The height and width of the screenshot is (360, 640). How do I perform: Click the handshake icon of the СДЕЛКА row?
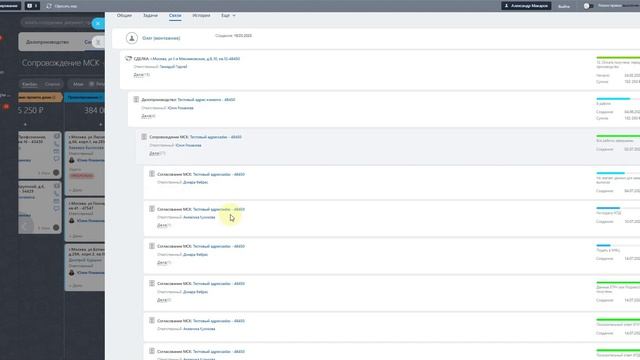[129, 58]
